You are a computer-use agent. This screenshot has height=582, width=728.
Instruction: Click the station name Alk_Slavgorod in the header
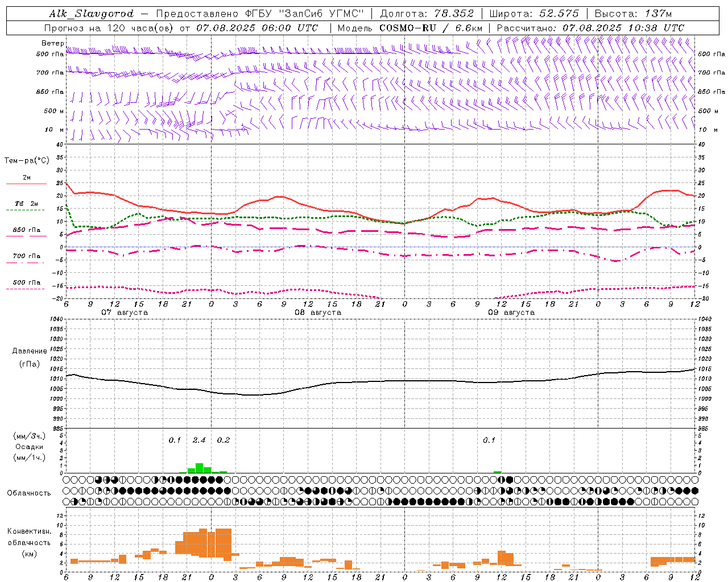click(92, 14)
